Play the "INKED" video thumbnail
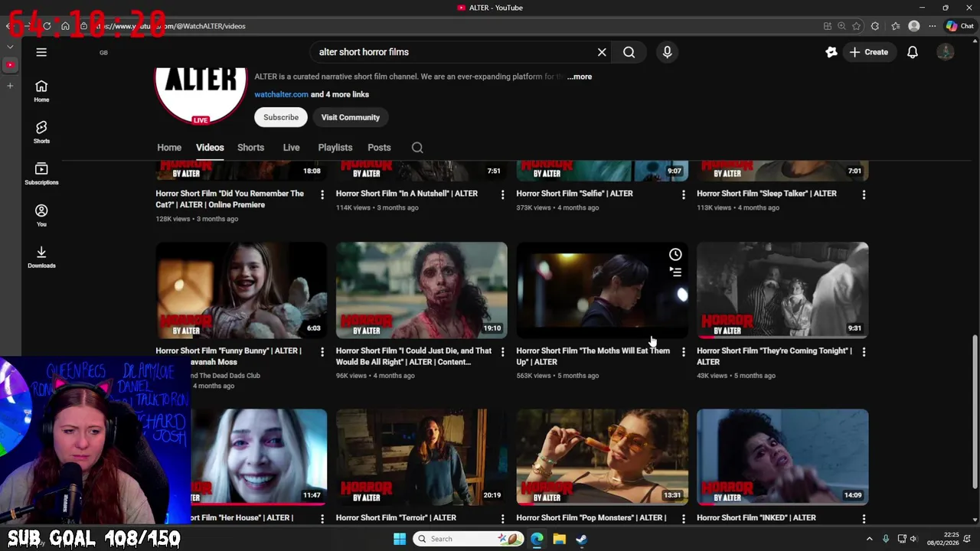Screen dimensions: 980x551 (782, 457)
